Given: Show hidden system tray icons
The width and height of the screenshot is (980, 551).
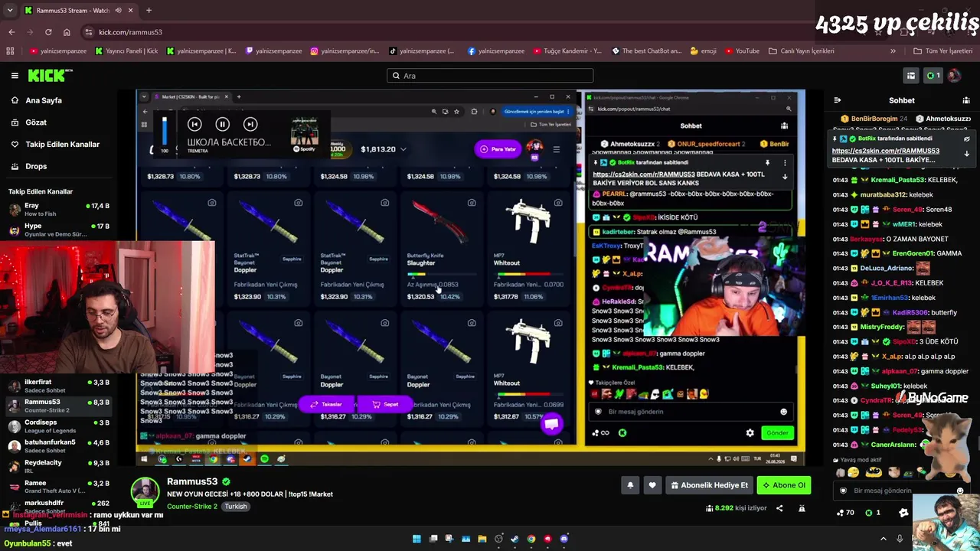Looking at the screenshot, I should coord(883,539).
